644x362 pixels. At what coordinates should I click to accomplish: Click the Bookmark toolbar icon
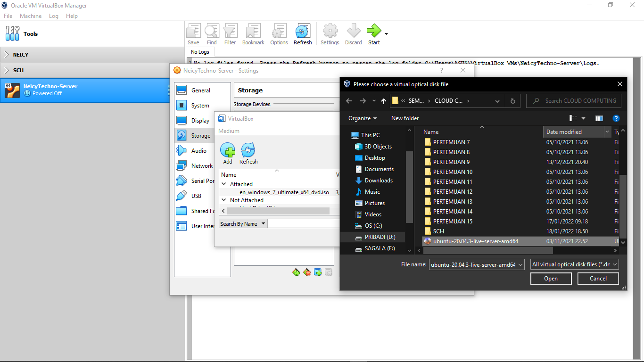coord(253,34)
